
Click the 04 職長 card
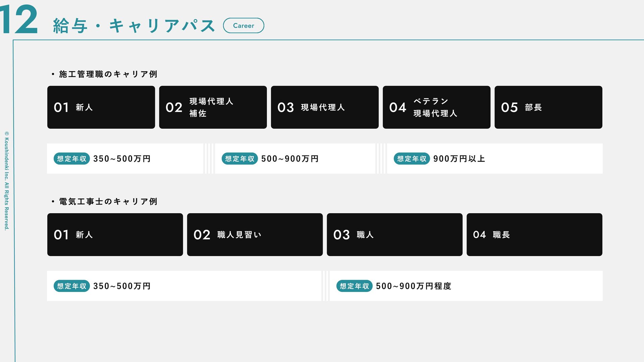click(534, 235)
